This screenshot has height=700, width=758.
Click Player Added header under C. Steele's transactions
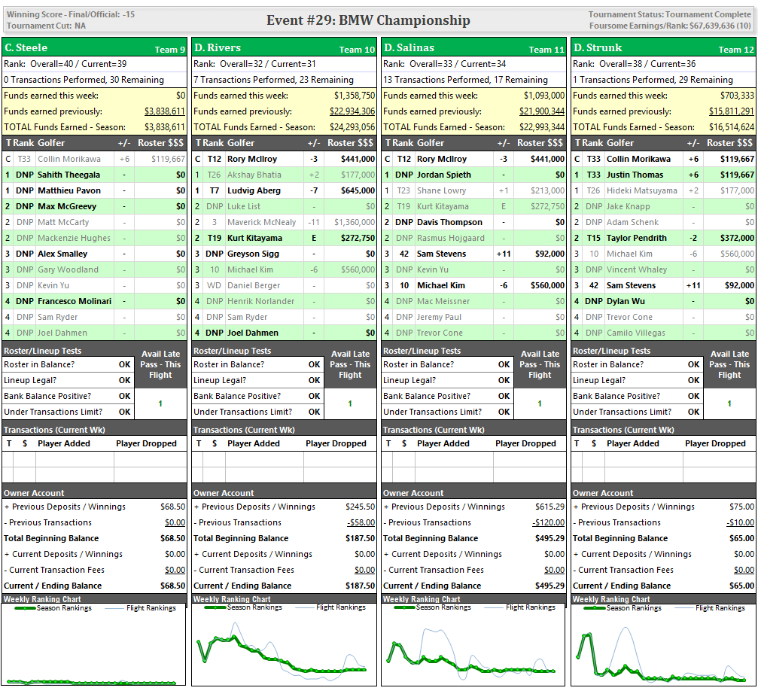[x=64, y=443]
